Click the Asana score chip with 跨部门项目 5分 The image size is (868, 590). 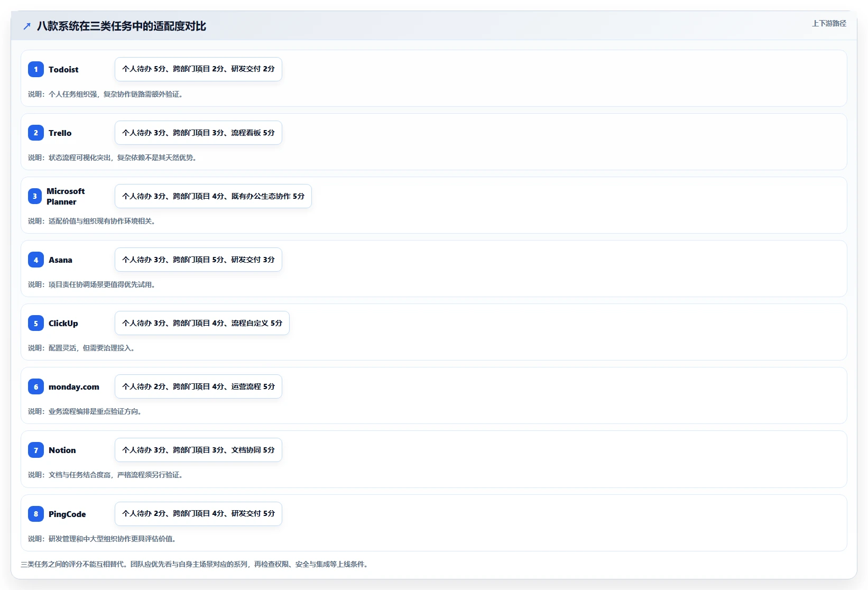[198, 260]
